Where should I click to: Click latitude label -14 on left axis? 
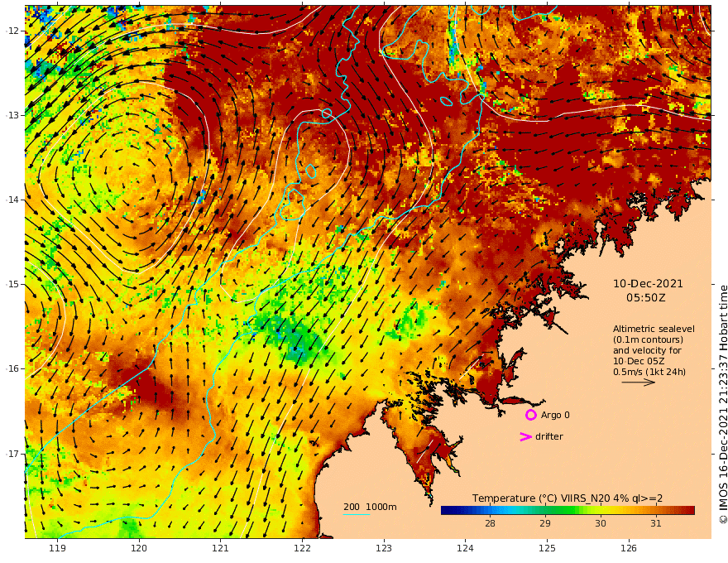pos(12,200)
